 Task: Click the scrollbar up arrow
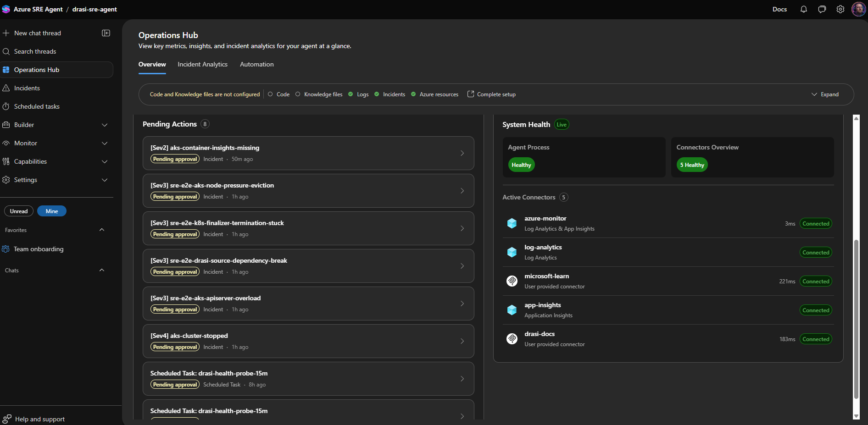pyautogui.click(x=856, y=118)
